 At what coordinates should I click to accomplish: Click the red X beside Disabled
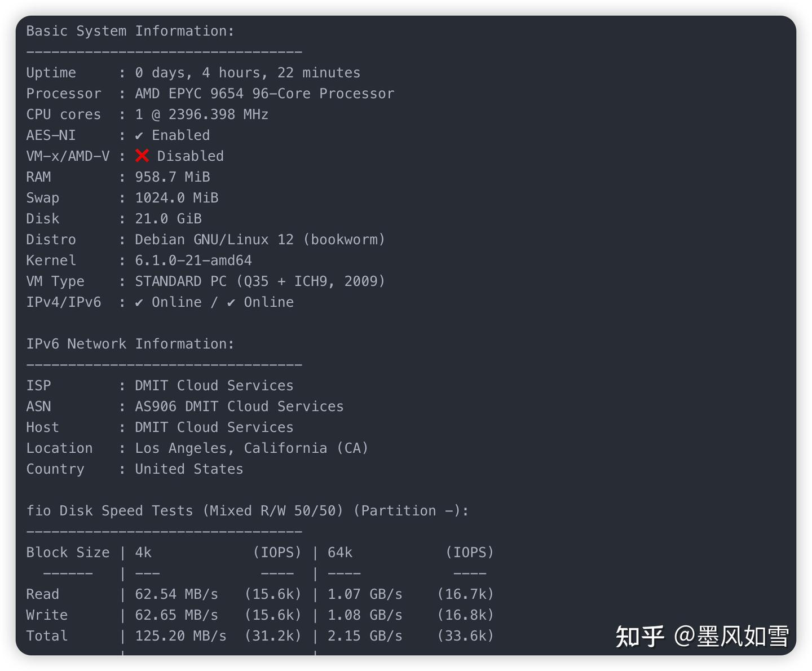[x=142, y=156]
